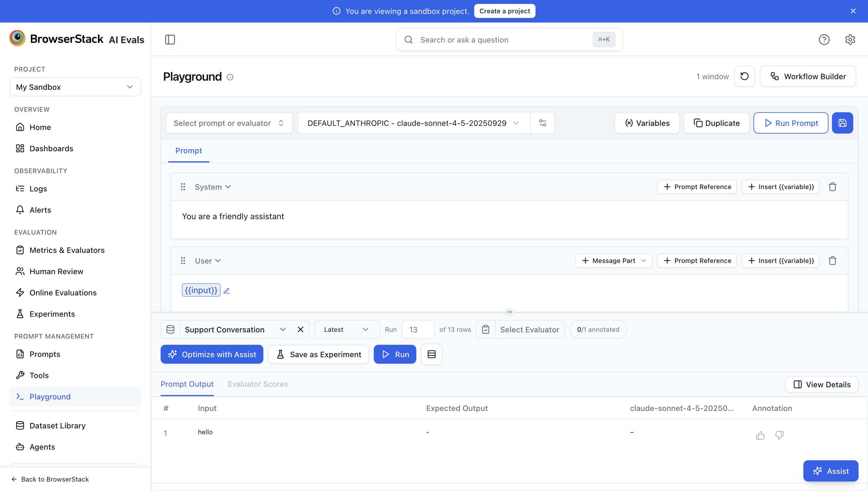Image resolution: width=868 pixels, height=491 pixels.
Task: Grab the User message drag handle
Action: click(x=183, y=261)
